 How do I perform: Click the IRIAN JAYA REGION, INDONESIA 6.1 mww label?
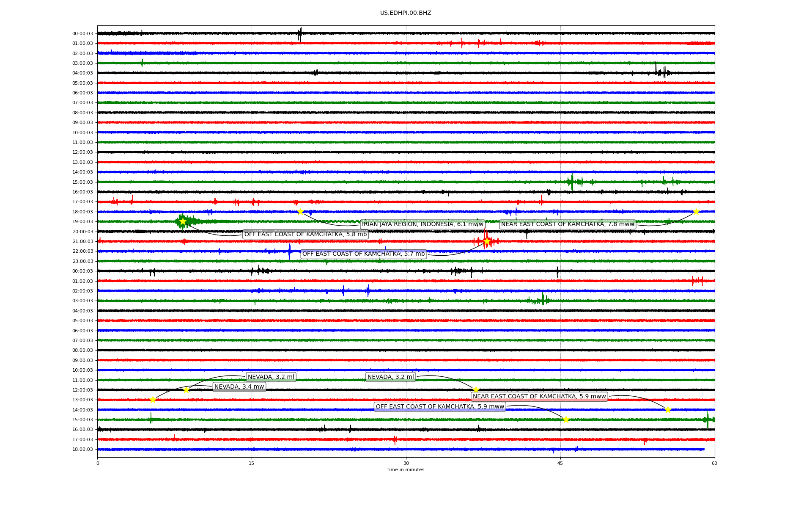pyautogui.click(x=422, y=224)
